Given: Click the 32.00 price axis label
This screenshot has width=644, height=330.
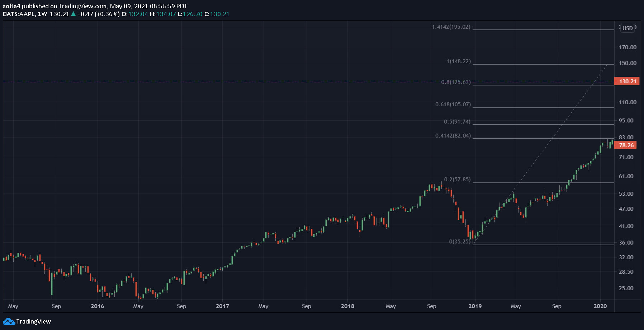Looking at the screenshot, I should [x=626, y=257].
